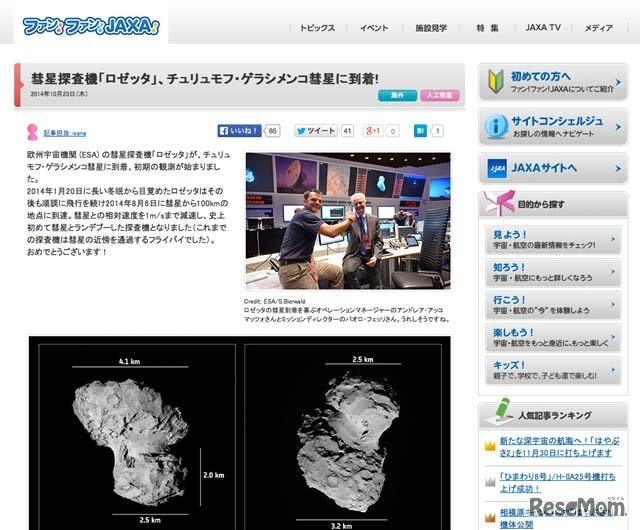Image resolution: width=640 pixels, height=530 pixels.
Task: Open the 記事担当 author link
Action: coord(65,133)
